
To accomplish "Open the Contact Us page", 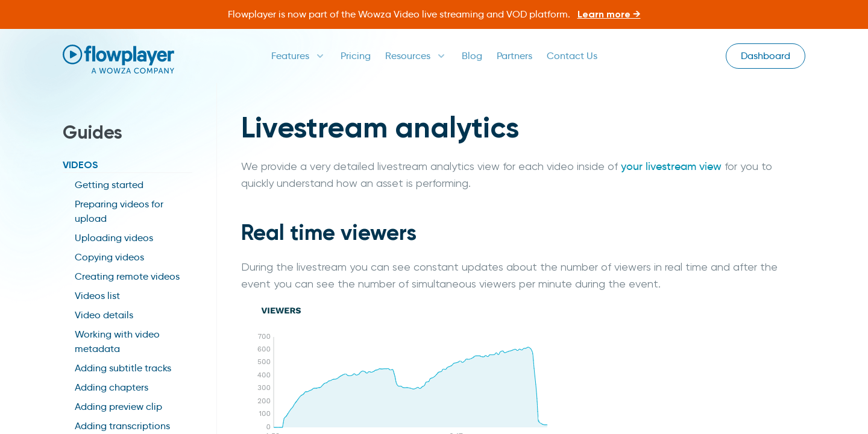I will (571, 56).
